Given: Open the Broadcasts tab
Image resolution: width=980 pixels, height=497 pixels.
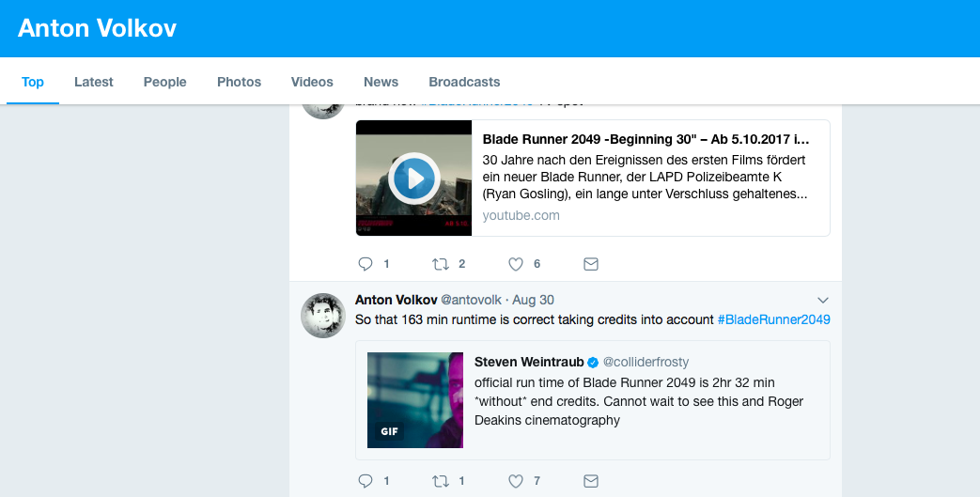Looking at the screenshot, I should 464,82.
